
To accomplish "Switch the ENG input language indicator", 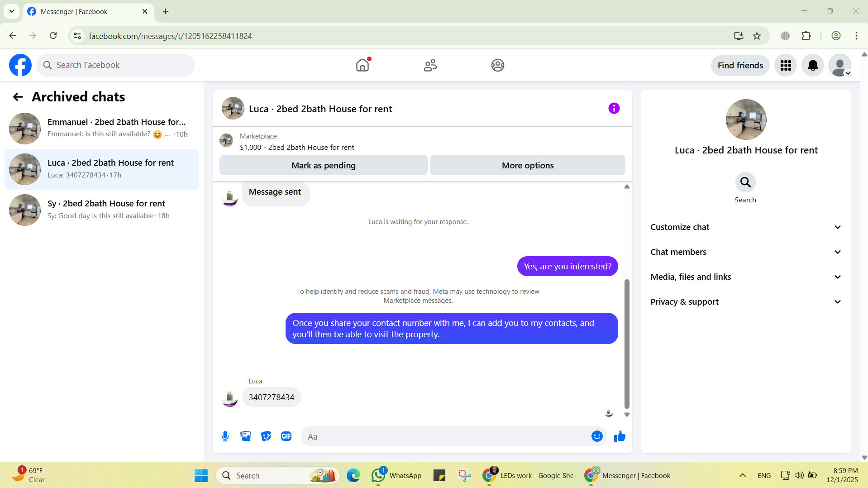I will (764, 475).
